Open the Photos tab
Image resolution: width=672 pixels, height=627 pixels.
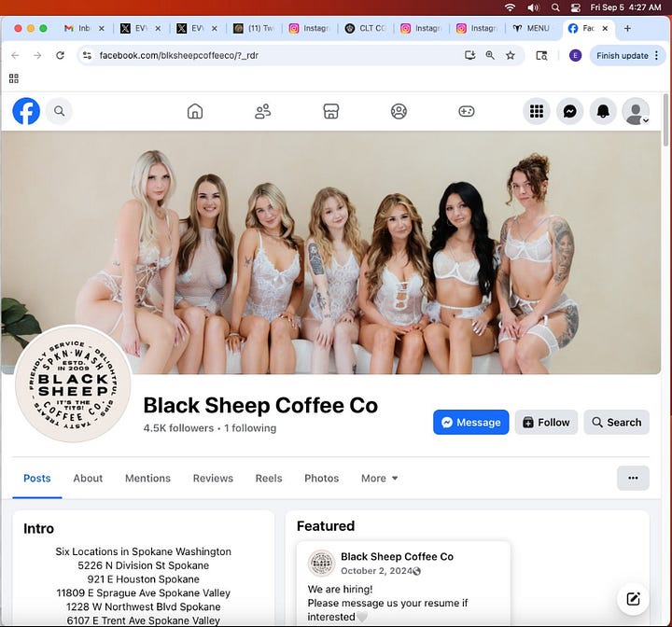321,479
